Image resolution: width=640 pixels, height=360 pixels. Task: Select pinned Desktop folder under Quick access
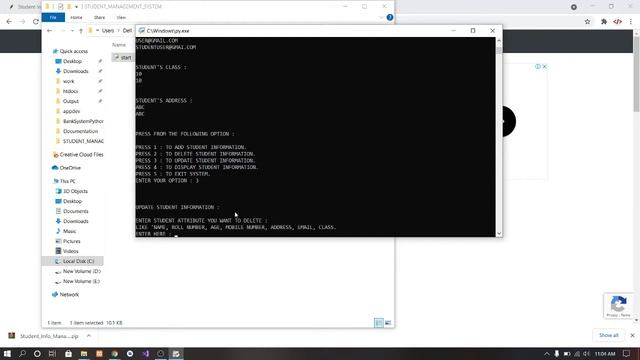click(x=72, y=61)
